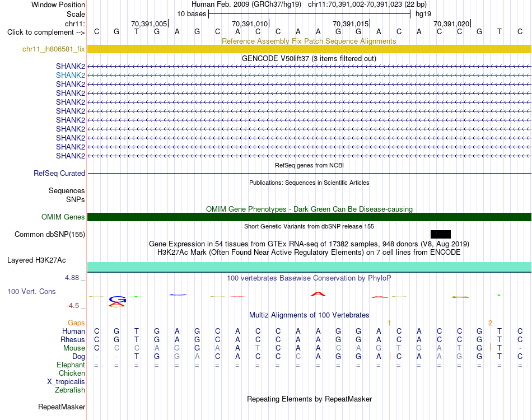Click the "Zebrafish" alignment row label

tap(70, 390)
